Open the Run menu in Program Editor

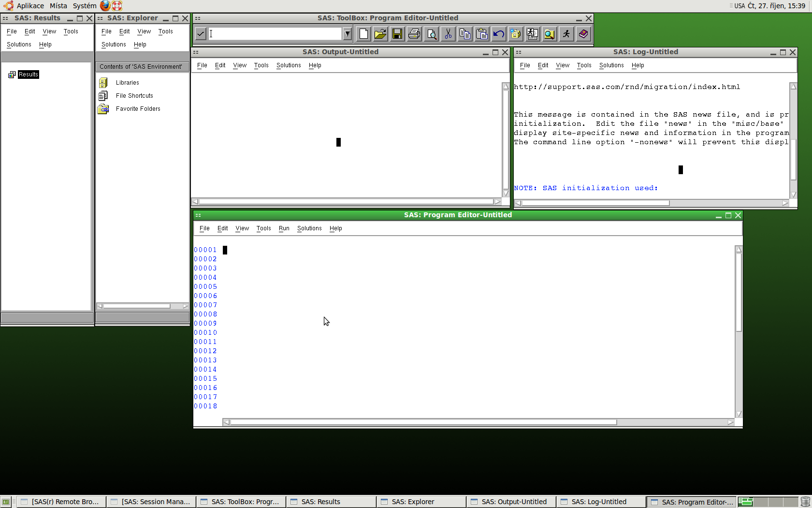[x=284, y=228]
